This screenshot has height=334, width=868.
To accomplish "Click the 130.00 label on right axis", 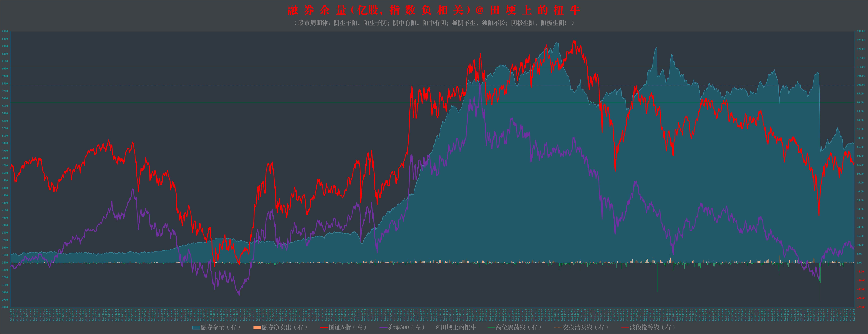I will point(861,31).
